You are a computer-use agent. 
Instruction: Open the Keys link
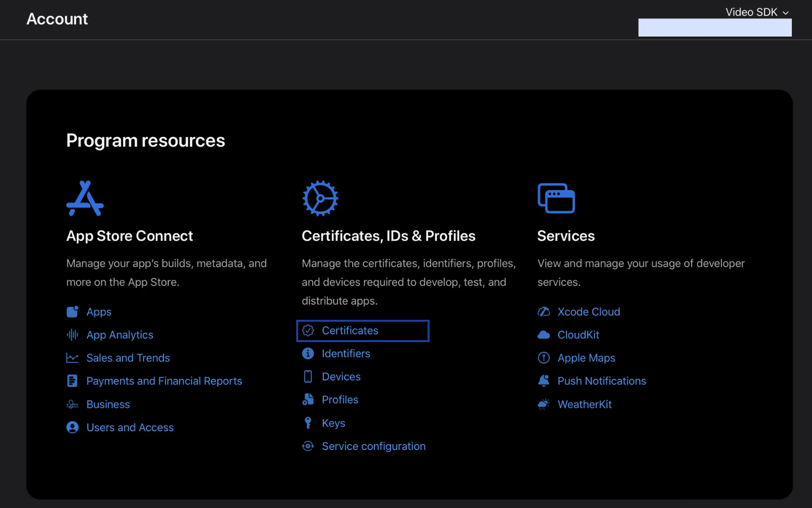[x=333, y=423]
